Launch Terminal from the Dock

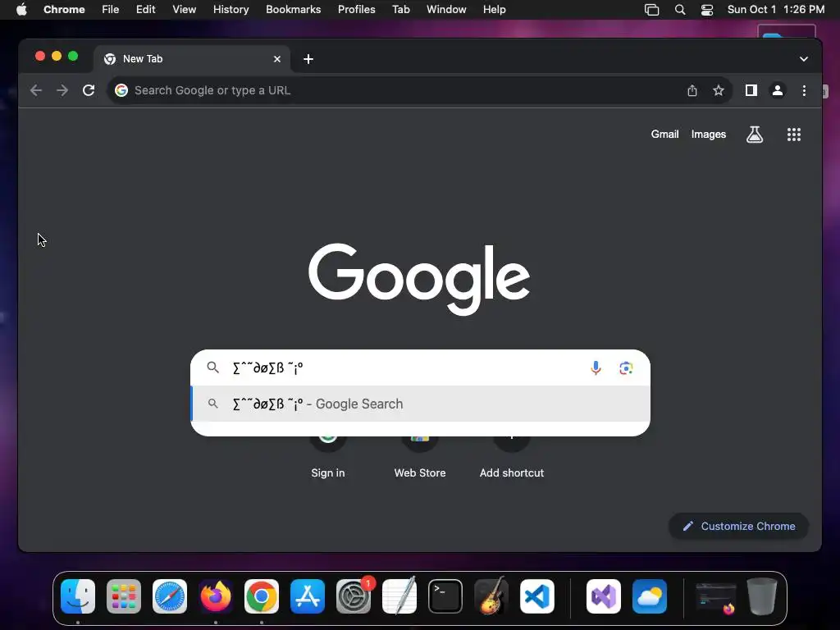(445, 596)
